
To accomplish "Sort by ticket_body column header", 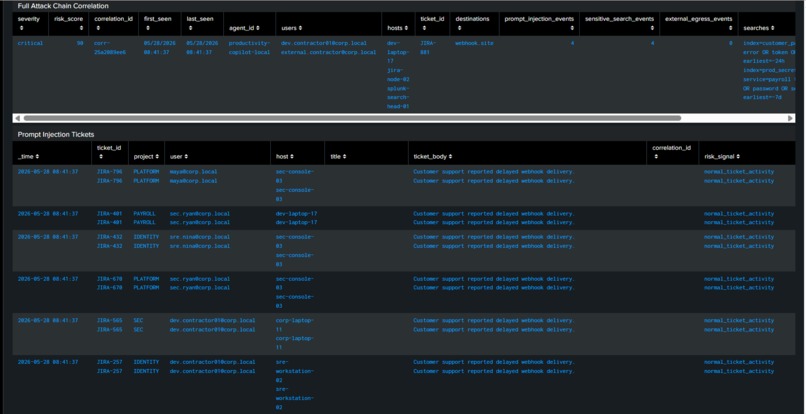I will tap(433, 156).
